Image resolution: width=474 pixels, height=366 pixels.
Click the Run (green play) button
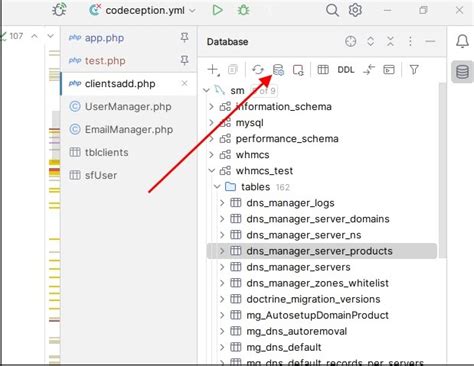tap(217, 10)
